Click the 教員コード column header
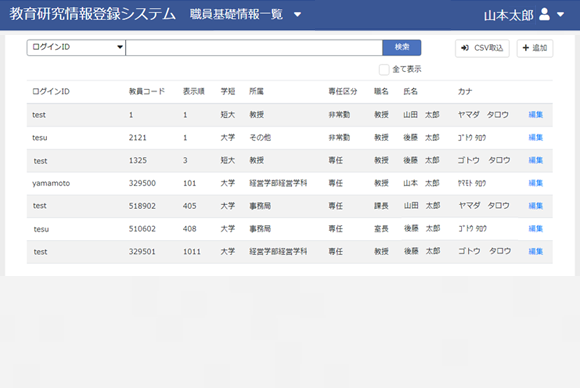580x388 pixels. pyautogui.click(x=147, y=91)
